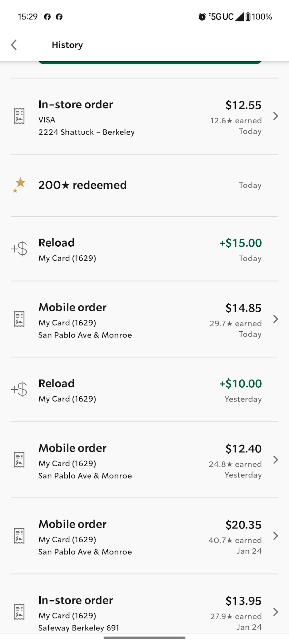The width and height of the screenshot is (289, 644).
Task: Select the +$15.00 reload amount
Action: 241,243
